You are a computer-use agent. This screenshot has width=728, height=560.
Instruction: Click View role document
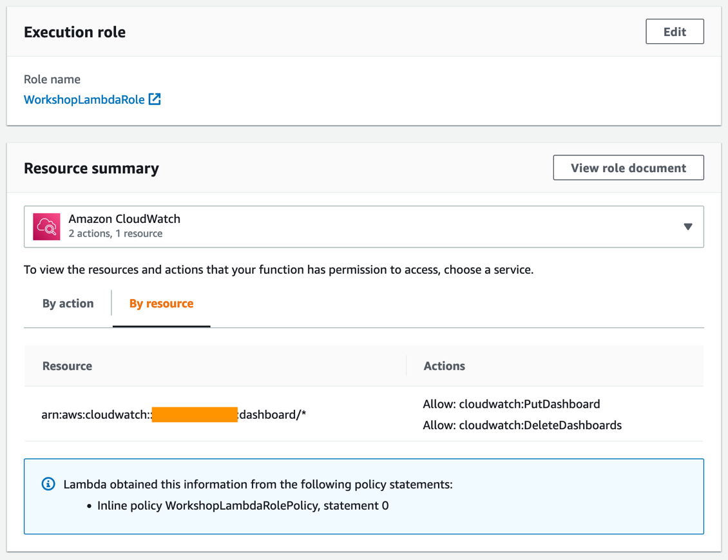tap(627, 168)
